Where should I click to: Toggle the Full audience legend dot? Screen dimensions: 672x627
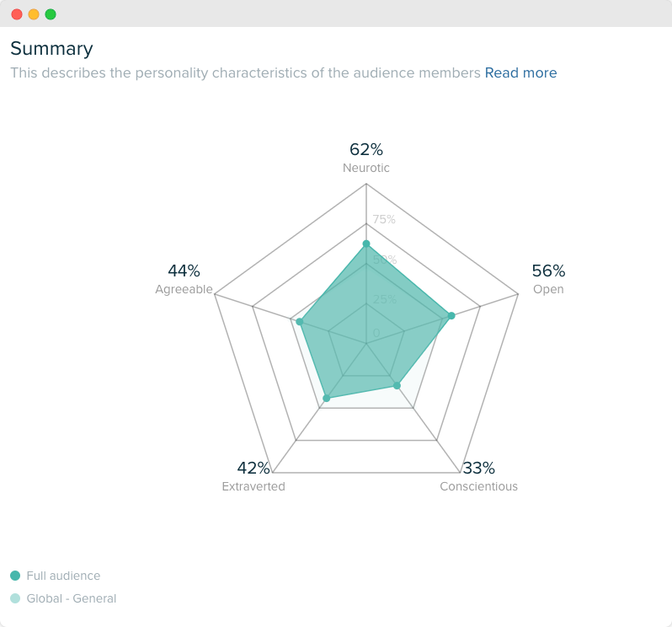click(15, 576)
